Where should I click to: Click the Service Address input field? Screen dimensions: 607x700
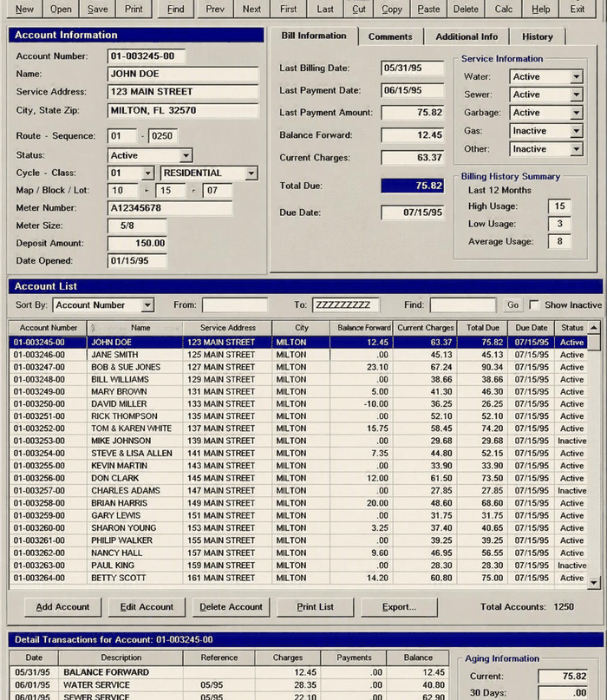click(x=183, y=92)
